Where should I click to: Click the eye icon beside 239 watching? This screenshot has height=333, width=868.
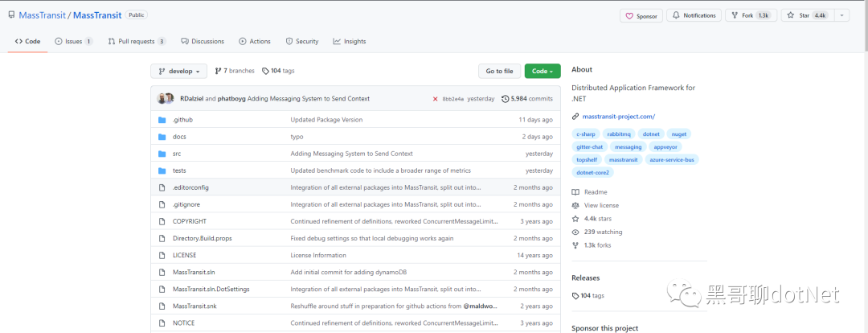575,232
